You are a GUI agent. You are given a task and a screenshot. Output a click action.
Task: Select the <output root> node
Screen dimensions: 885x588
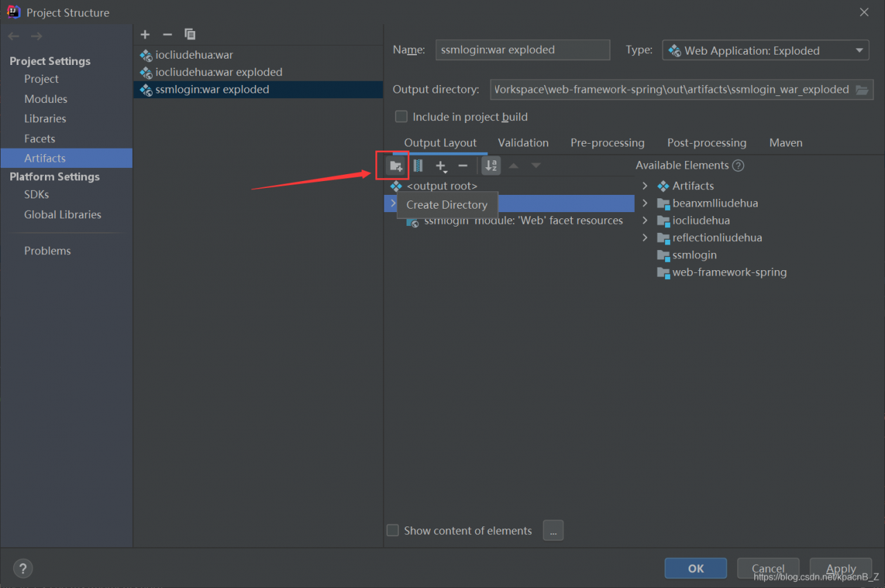[441, 186]
